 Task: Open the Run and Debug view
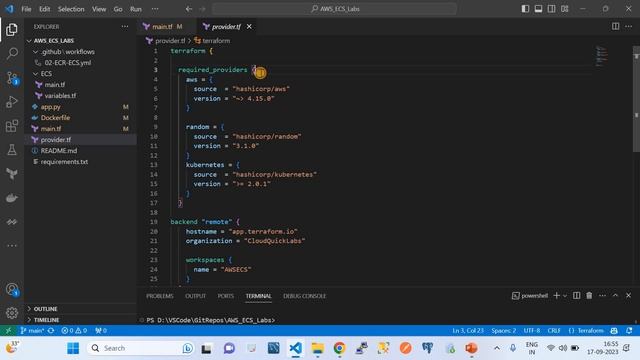coord(12,102)
